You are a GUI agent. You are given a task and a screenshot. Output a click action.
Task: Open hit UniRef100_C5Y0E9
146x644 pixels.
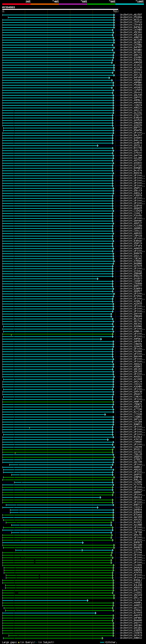pos(131,25)
